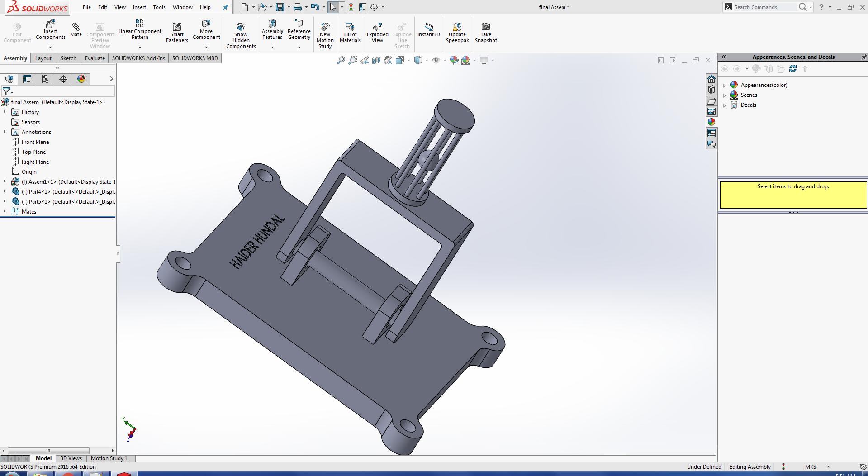Select Part4<1> component in tree
This screenshot has width=868, height=476.
[63, 192]
